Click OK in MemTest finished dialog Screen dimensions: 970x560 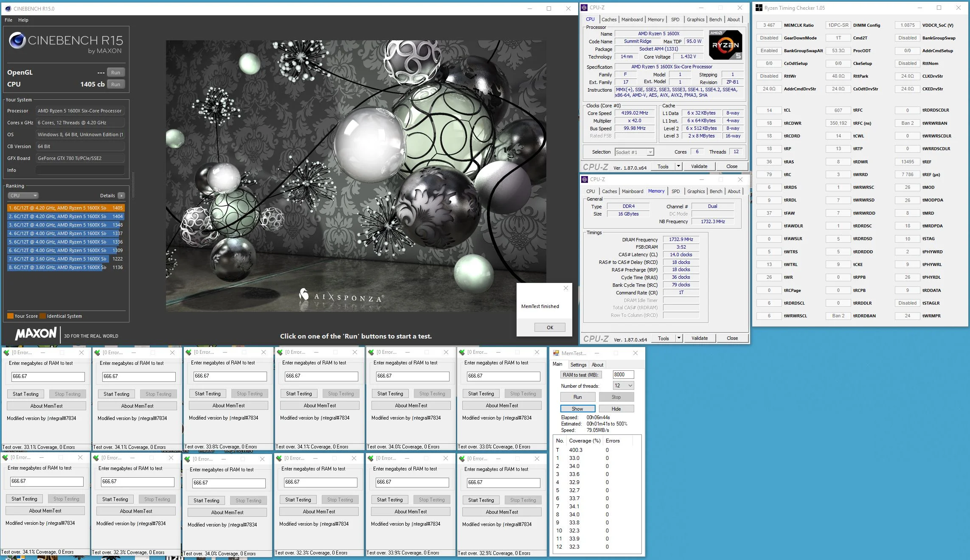550,328
